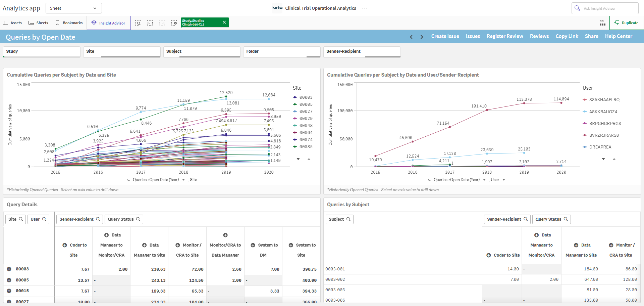
Task: Select site 00003 in legend
Action: click(x=303, y=97)
